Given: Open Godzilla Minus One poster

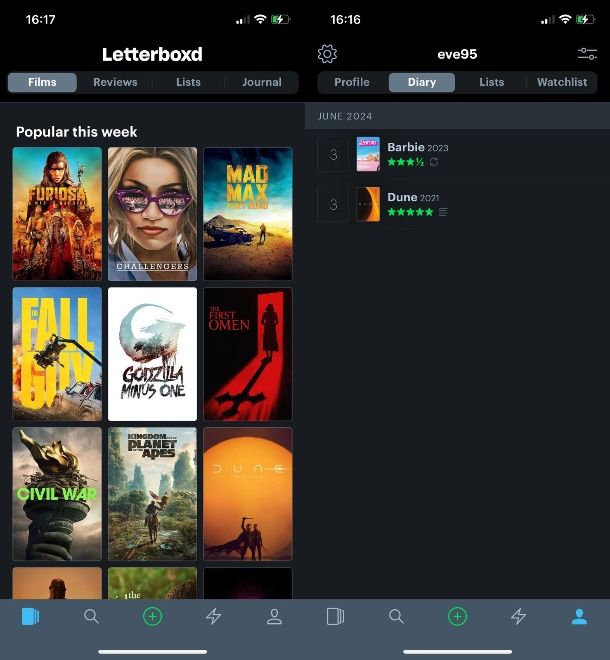Looking at the screenshot, I should 152,354.
